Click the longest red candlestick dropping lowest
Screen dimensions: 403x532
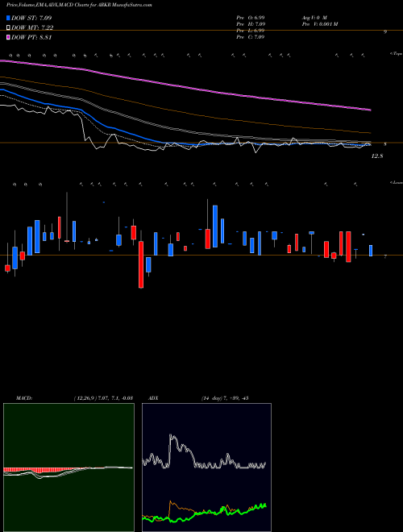pyautogui.click(x=141, y=264)
